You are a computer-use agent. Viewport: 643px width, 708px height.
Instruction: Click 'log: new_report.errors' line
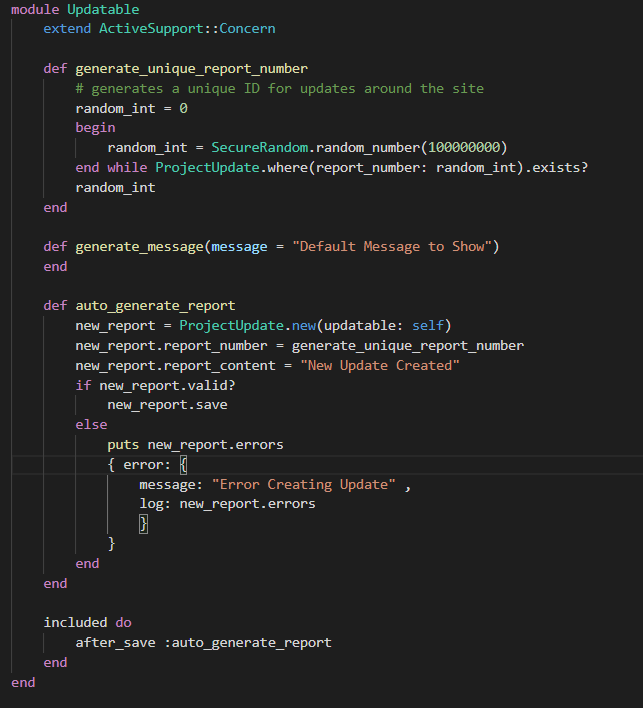click(228, 504)
